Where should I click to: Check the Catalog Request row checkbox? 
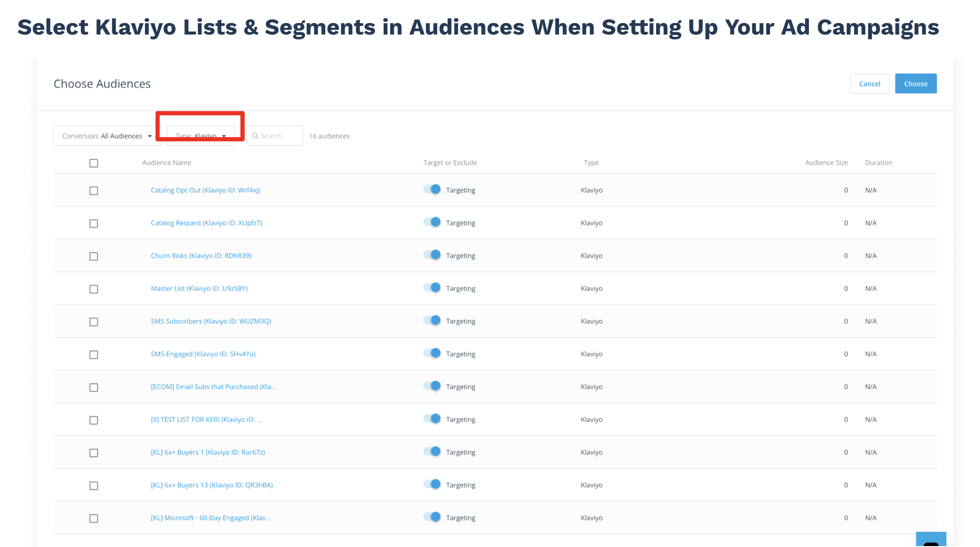[94, 223]
